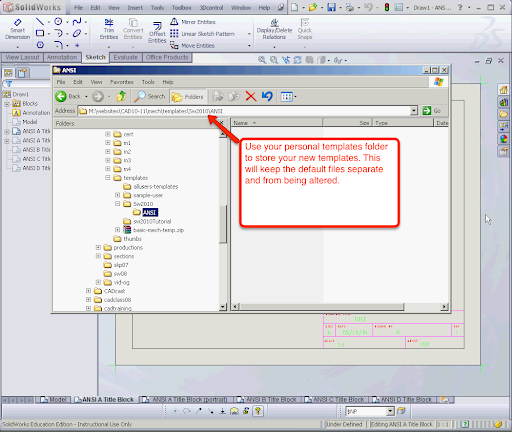512x432 pixels.
Task: Open the units dropdown in status area
Action: click(390, 411)
